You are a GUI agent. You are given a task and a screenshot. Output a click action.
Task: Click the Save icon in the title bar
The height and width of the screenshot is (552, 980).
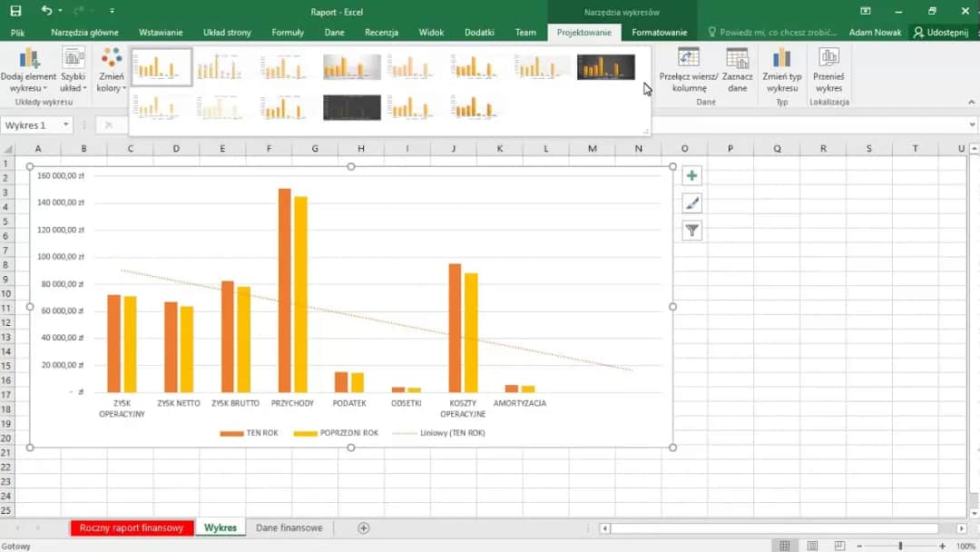pyautogui.click(x=15, y=11)
